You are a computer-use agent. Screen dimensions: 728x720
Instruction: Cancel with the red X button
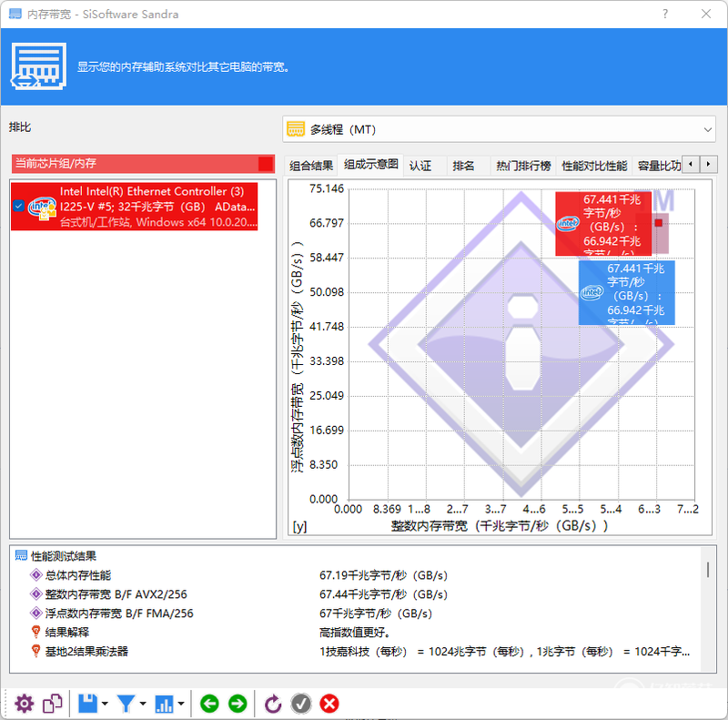pos(329,704)
